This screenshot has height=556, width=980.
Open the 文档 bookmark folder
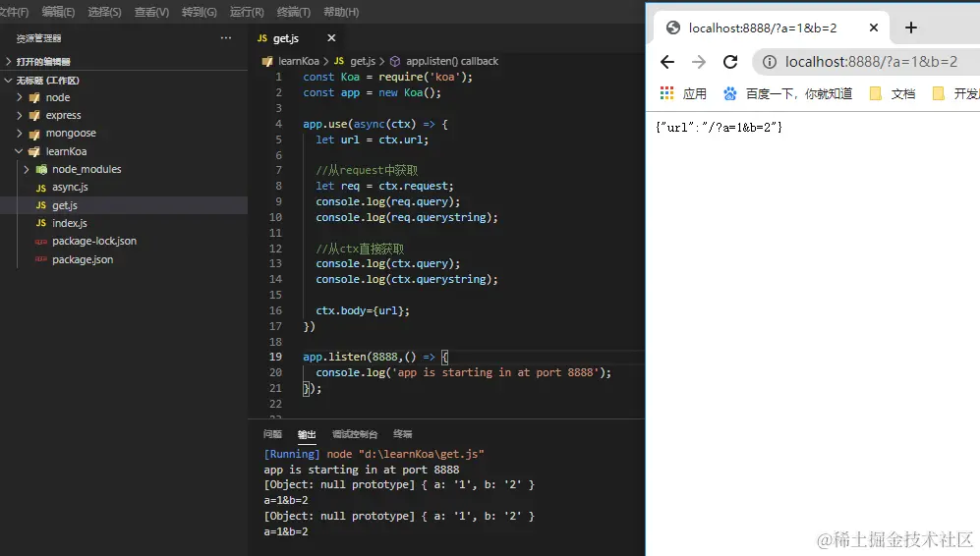coord(894,93)
